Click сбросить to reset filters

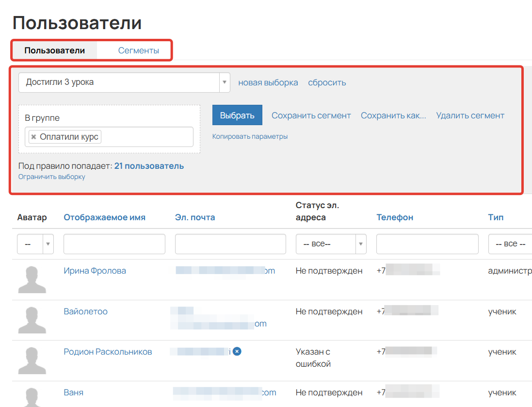tap(326, 82)
